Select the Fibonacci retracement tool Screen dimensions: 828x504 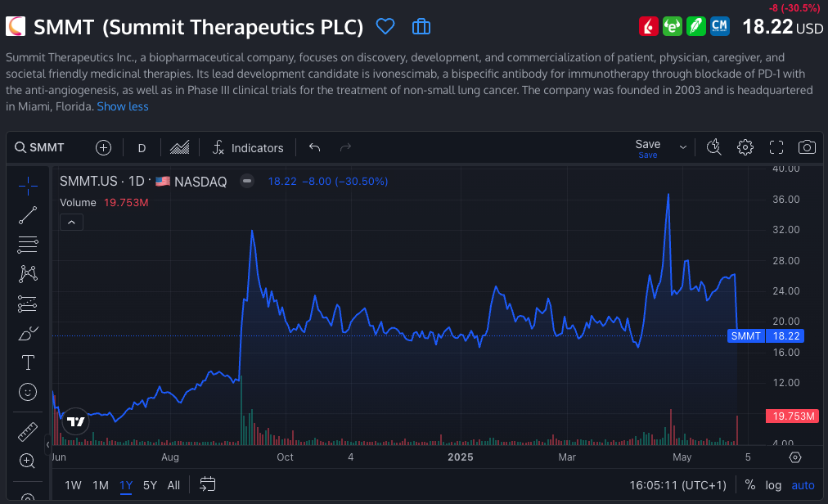28,245
